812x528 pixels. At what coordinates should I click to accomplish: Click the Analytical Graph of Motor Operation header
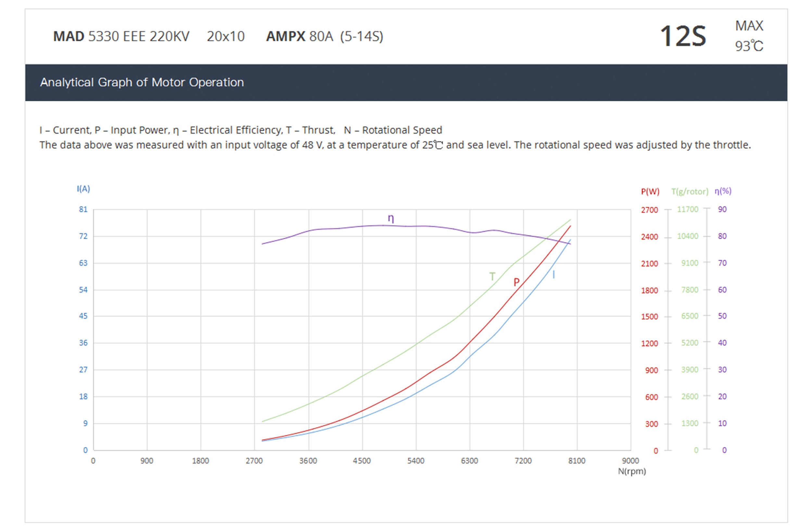(x=142, y=82)
